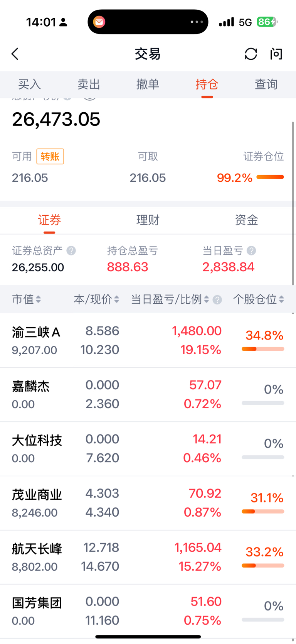Viewport: 296px width, 644px height.
Task: Open the 理财 sub-tab
Action: coord(148,220)
